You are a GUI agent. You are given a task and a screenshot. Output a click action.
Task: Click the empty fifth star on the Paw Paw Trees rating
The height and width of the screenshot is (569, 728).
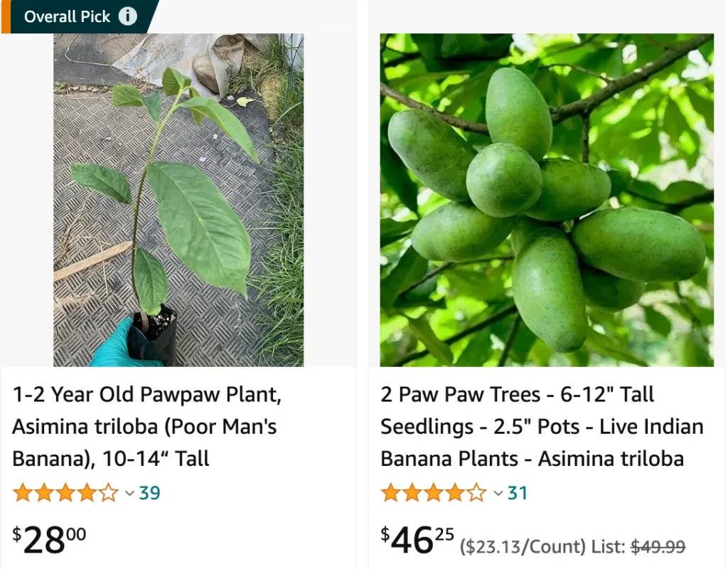[476, 493]
